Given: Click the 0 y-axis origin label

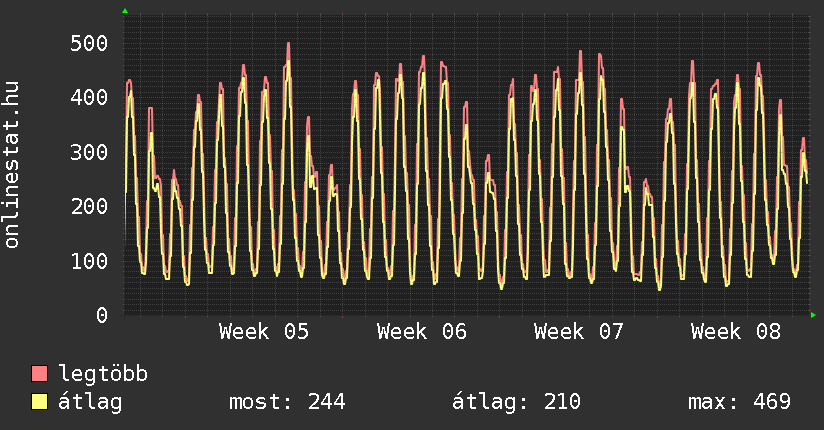Looking at the screenshot, I should [102, 315].
